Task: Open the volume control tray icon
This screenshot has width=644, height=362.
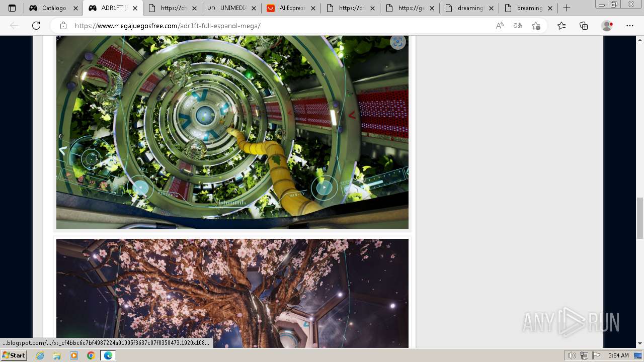Action: (573, 355)
